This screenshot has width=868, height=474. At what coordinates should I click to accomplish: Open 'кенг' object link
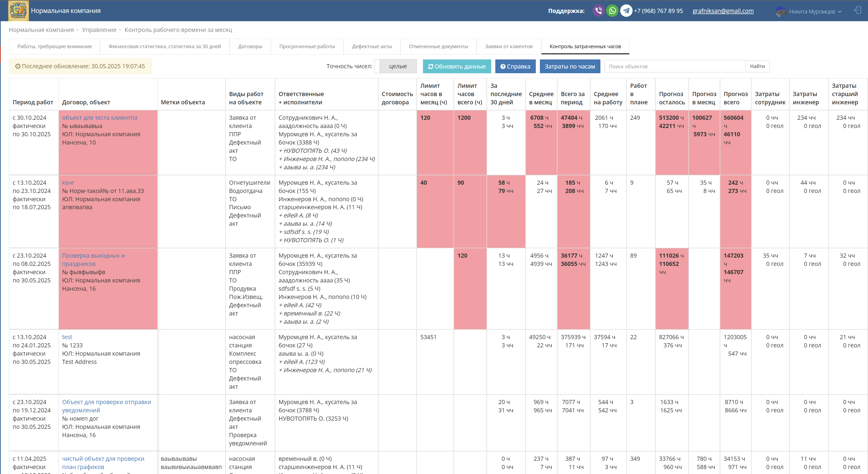point(68,182)
